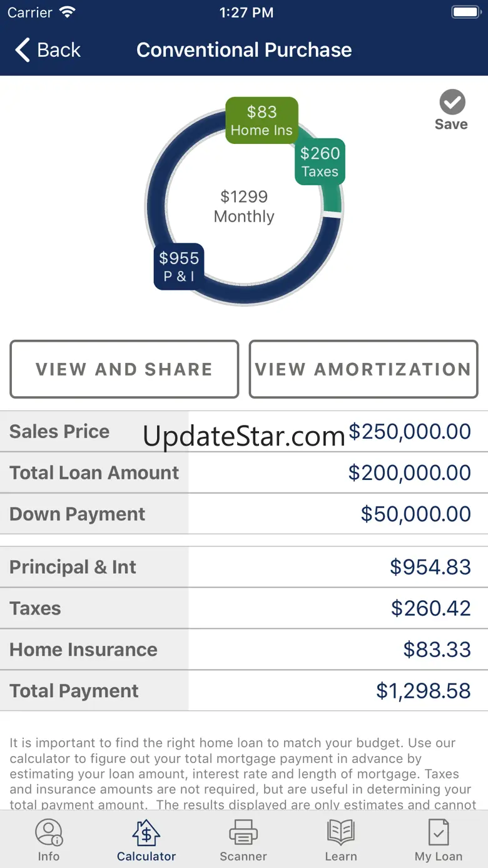The height and width of the screenshot is (868, 488).
Task: Select the navy P & I chart label
Action: point(179,266)
